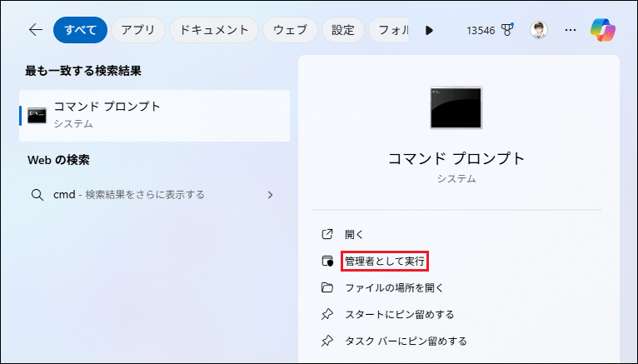This screenshot has width=638, height=364.
Task: Click the shield icon for 管理者として実行
Action: (x=327, y=262)
